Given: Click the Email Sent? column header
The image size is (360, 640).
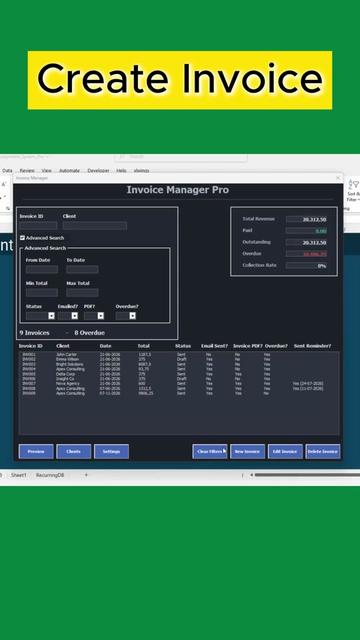Looking at the screenshot, I should pyautogui.click(x=214, y=346).
